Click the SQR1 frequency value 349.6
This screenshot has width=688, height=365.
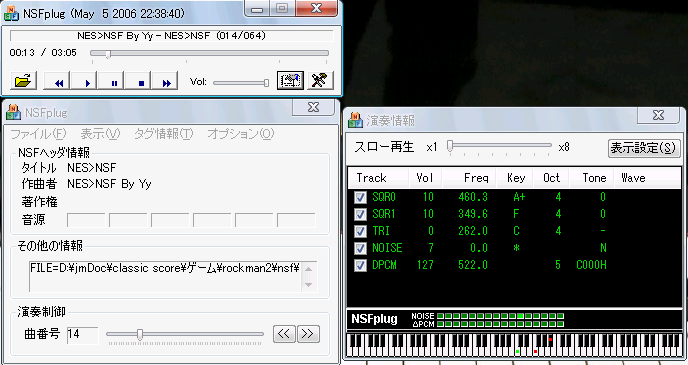[473, 215]
